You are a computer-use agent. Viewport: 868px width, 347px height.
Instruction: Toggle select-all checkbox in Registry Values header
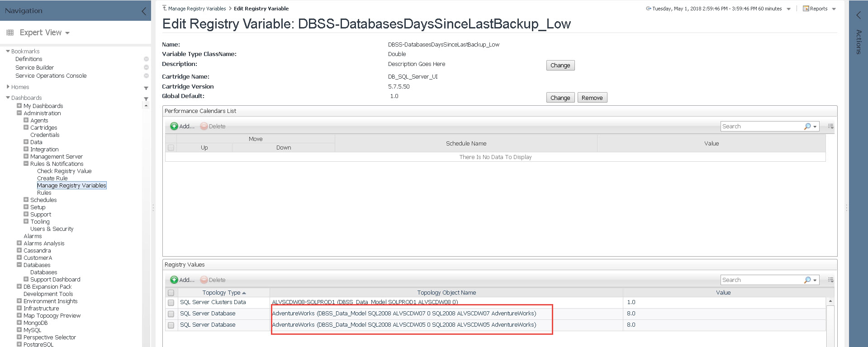pyautogui.click(x=171, y=293)
